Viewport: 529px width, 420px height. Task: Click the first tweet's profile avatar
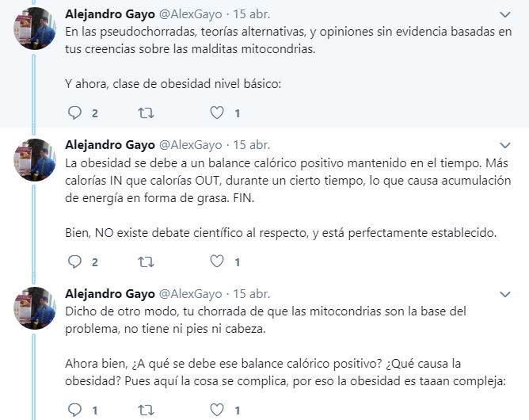pyautogui.click(x=36, y=33)
